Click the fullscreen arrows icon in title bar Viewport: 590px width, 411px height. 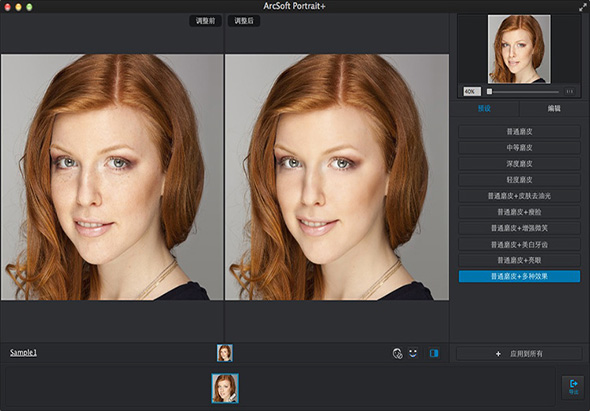click(x=583, y=7)
